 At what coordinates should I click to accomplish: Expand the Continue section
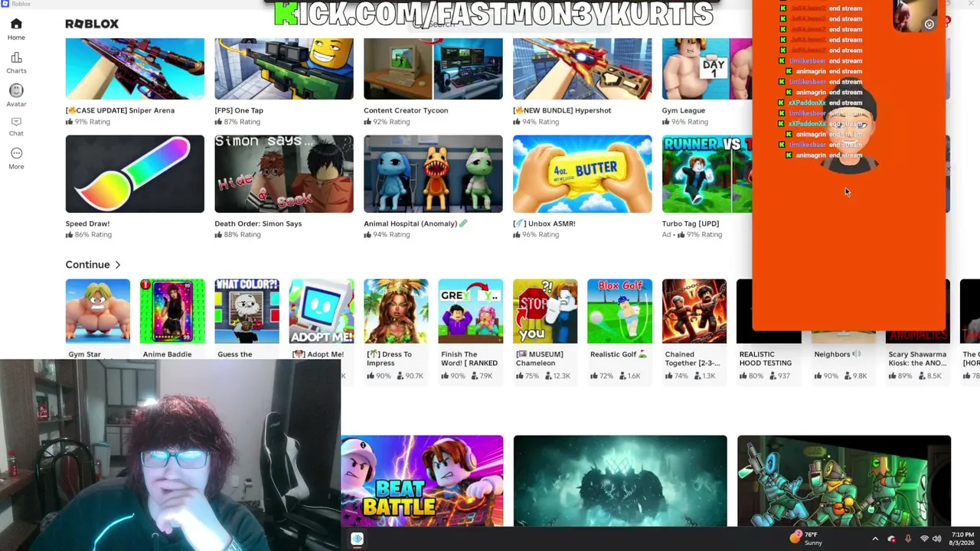point(93,265)
